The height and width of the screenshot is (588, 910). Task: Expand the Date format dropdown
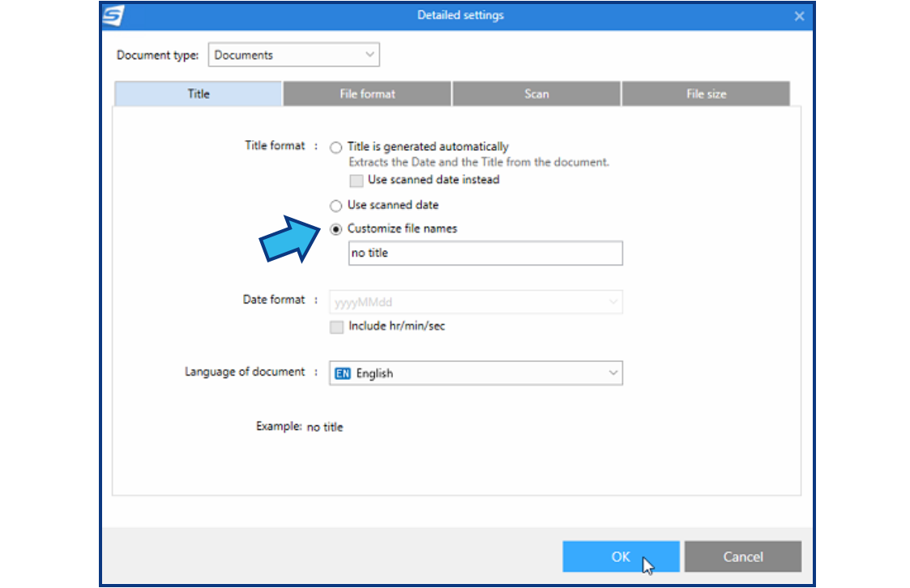476,301
